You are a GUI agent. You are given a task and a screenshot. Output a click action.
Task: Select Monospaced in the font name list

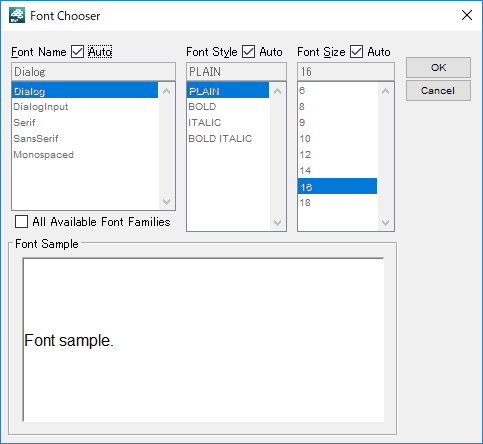click(85, 155)
